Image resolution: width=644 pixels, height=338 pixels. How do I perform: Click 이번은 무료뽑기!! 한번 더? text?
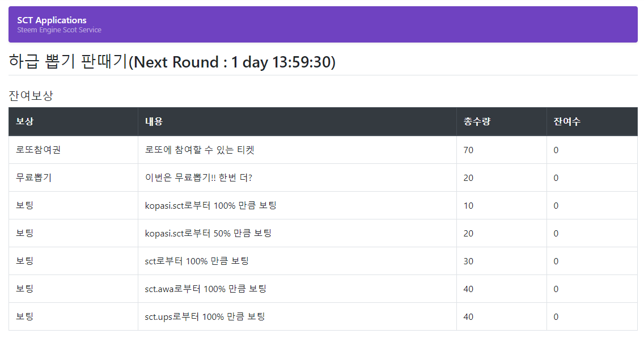(198, 178)
